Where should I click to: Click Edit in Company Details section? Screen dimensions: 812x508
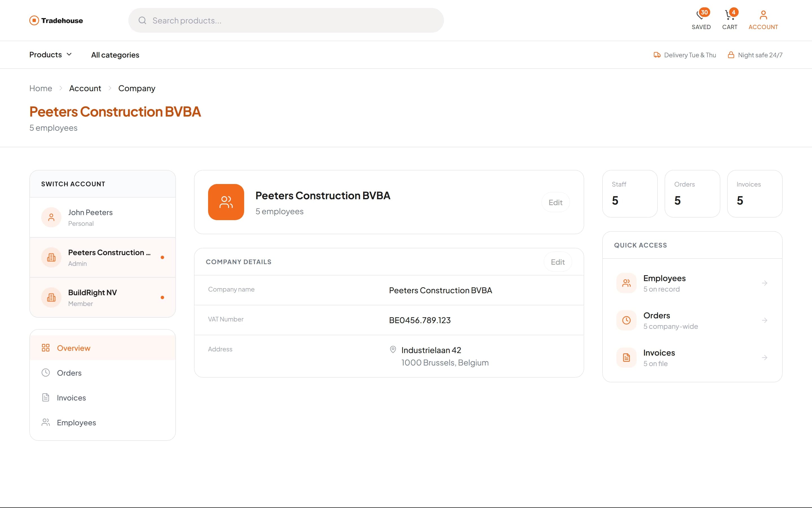[558, 262]
